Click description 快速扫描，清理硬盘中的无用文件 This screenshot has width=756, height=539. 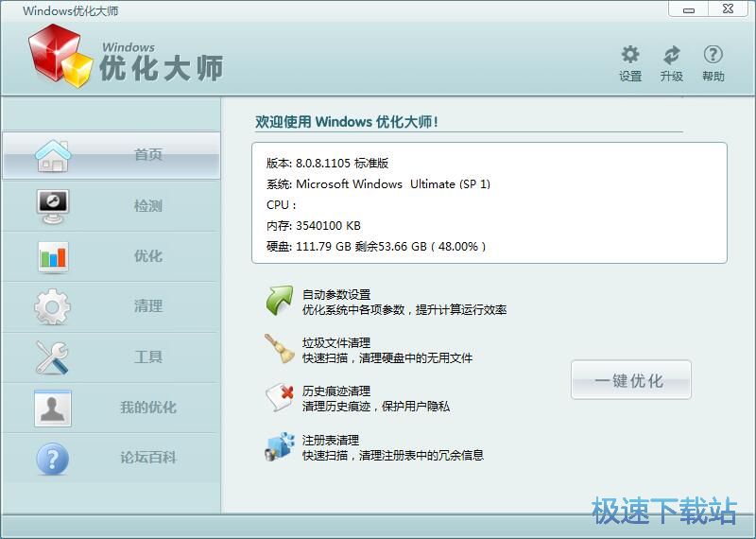coord(387,358)
